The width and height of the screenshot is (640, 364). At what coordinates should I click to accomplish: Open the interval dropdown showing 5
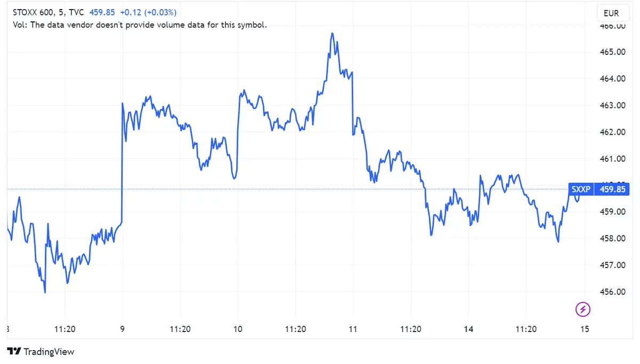[60, 12]
